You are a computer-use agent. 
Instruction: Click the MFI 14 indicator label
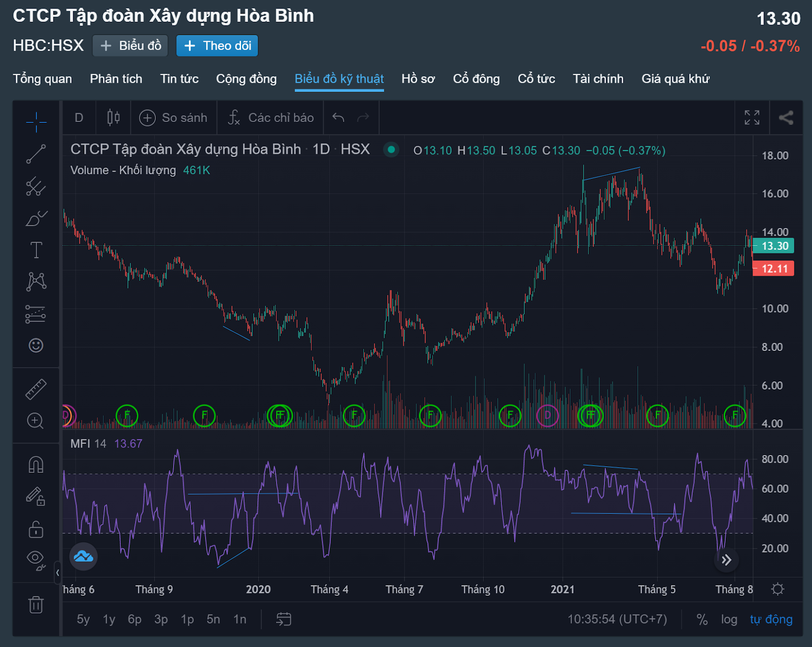tap(88, 443)
